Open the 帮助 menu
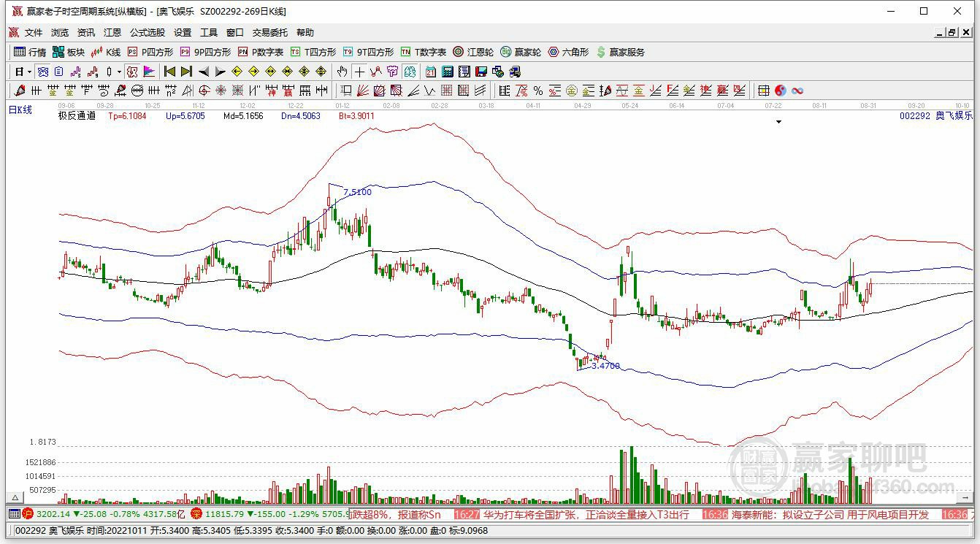Screen dimensions: 980x544 (x=305, y=32)
